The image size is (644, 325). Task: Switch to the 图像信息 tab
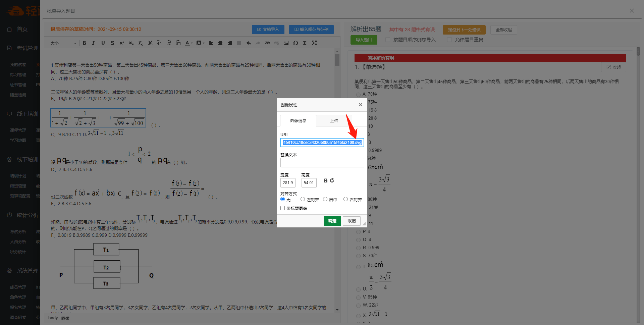click(x=298, y=121)
